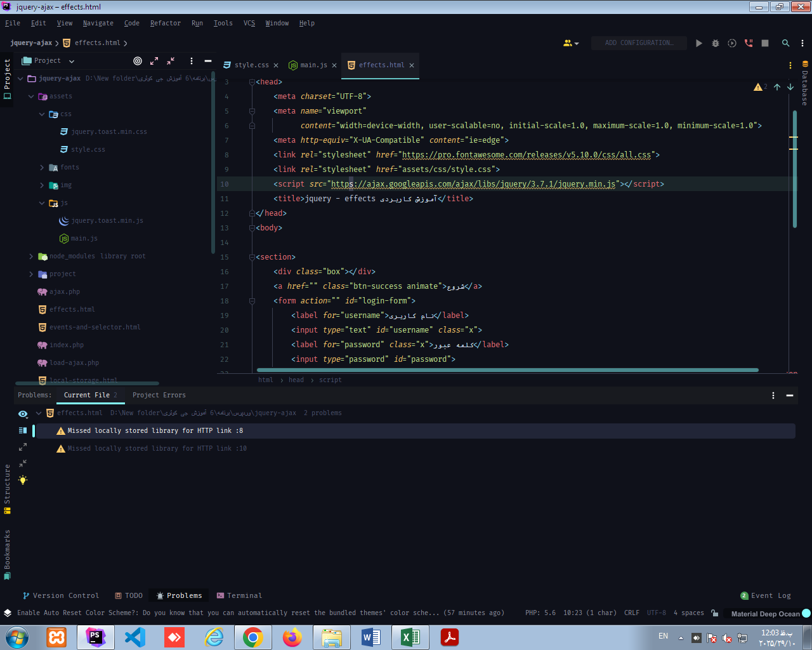Viewport: 812px width, 650px height.
Task: Click the locate target icon in Project panel
Action: (x=138, y=61)
